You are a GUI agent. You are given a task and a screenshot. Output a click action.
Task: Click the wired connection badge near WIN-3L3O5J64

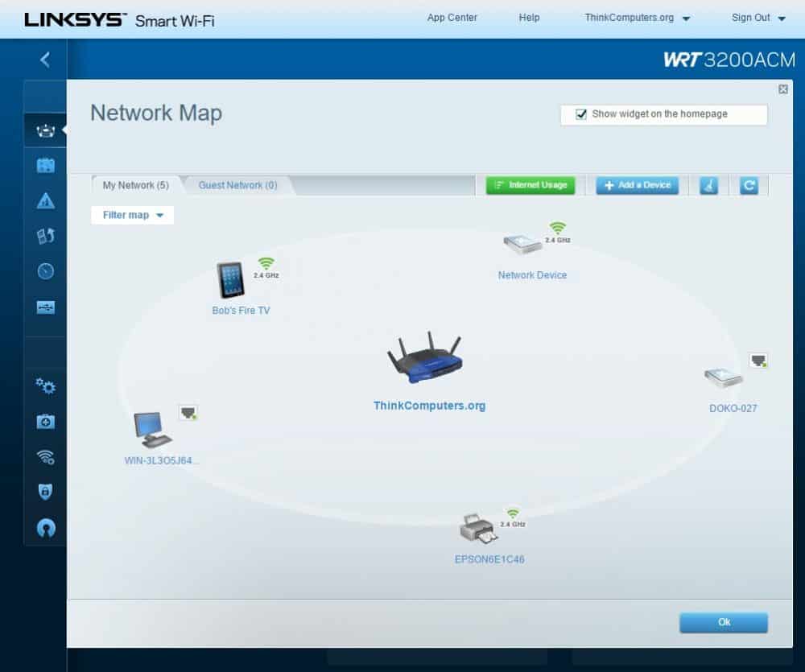pos(188,412)
